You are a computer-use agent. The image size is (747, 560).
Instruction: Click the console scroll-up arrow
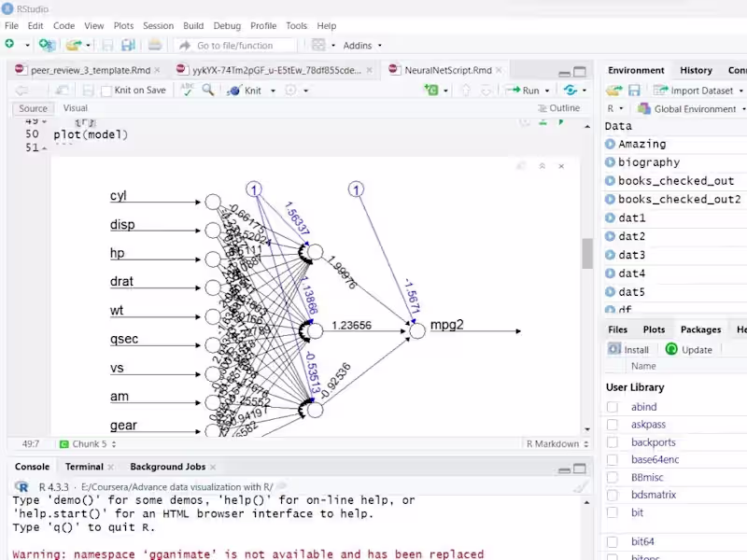587,502
